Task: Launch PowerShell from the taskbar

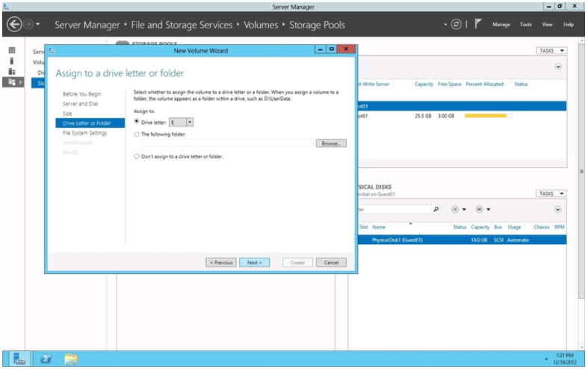Action: tap(46, 359)
